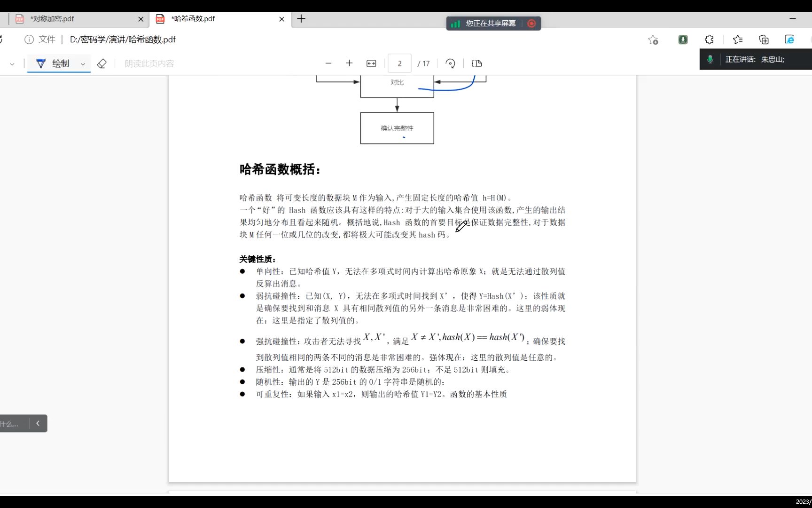Click the 哈希函数概括 heading
The image size is (812, 508).
click(x=280, y=169)
